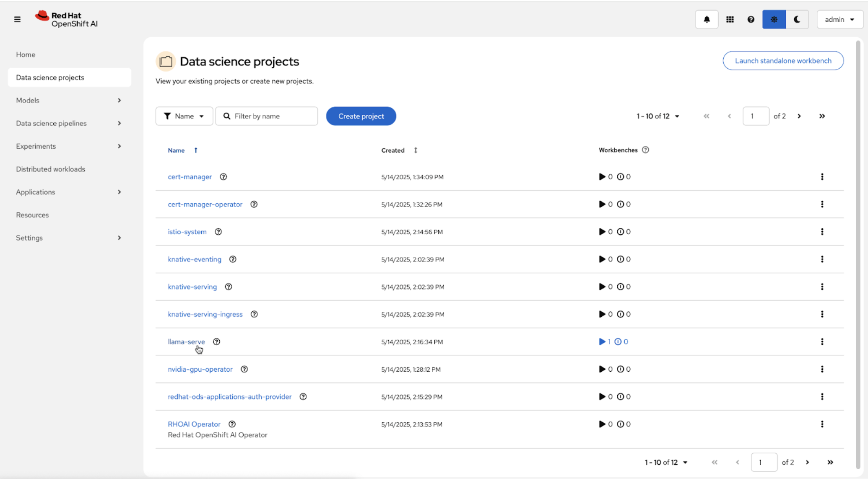
Task: Show help icon next to cert-manager
Action: point(223,177)
